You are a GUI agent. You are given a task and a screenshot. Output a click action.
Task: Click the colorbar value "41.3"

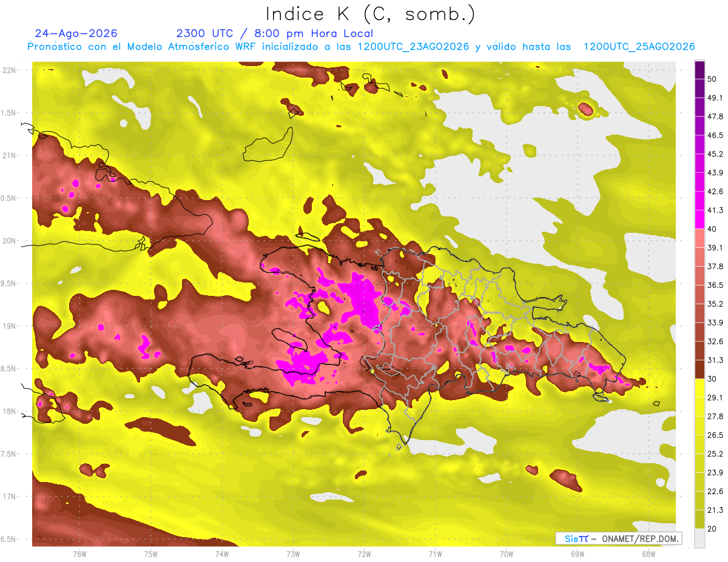[x=715, y=210]
